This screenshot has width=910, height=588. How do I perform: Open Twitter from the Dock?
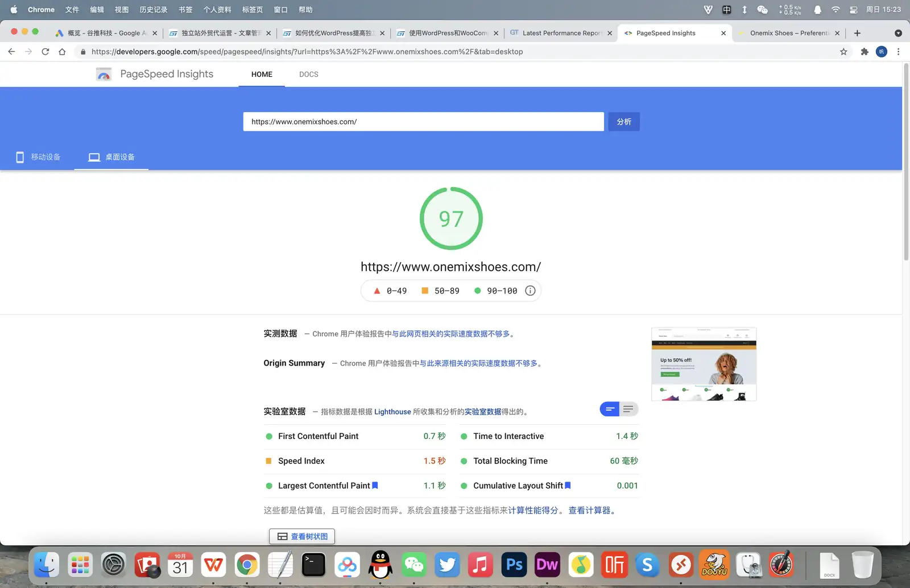(x=448, y=565)
